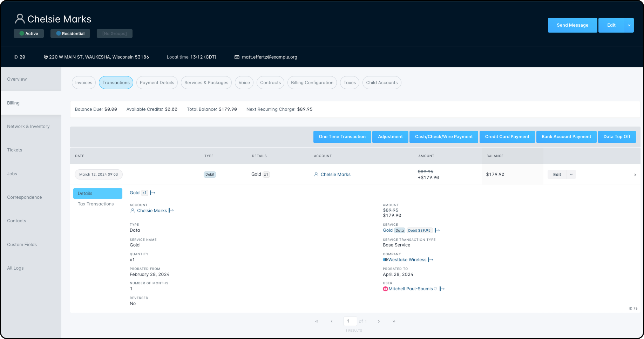Select Tax Transactions in detail panel
The image size is (644, 339).
96,204
